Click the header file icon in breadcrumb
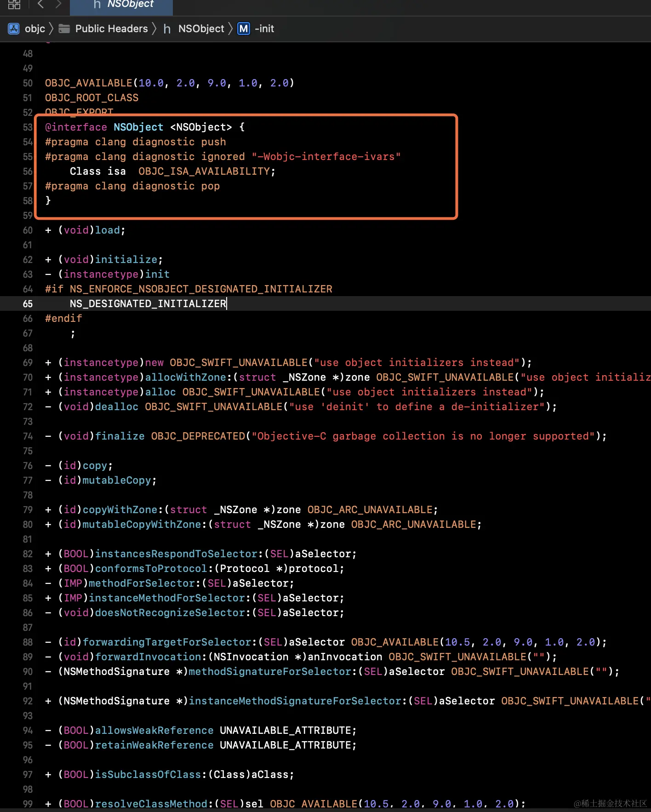 (x=167, y=29)
